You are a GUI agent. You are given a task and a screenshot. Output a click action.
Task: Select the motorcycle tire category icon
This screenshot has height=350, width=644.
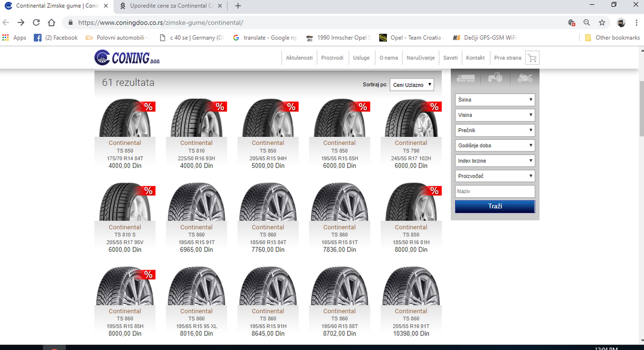coord(525,78)
